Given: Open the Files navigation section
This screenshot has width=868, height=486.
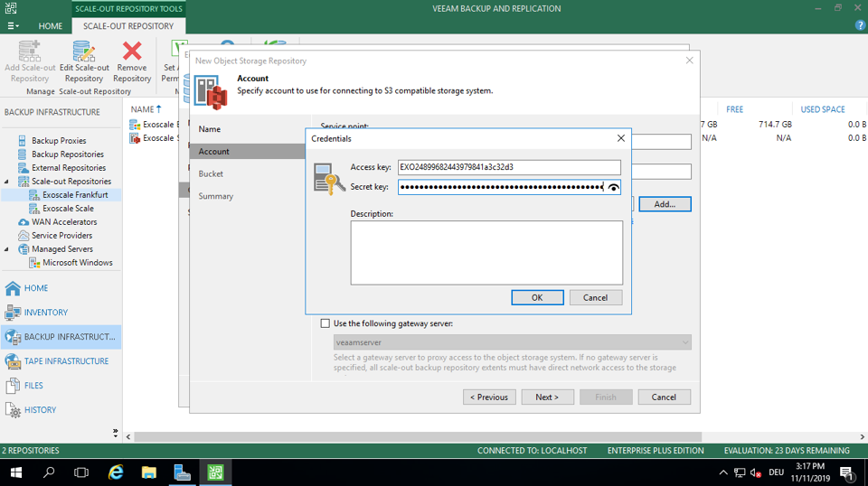Looking at the screenshot, I should coord(33,386).
